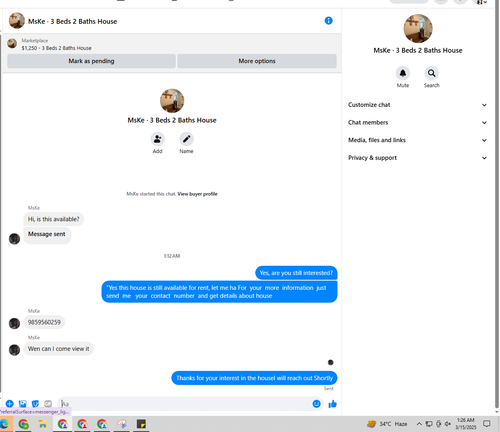Expand Media, files and links section
Image resolution: width=500 pixels, height=432 pixels.
click(x=417, y=140)
